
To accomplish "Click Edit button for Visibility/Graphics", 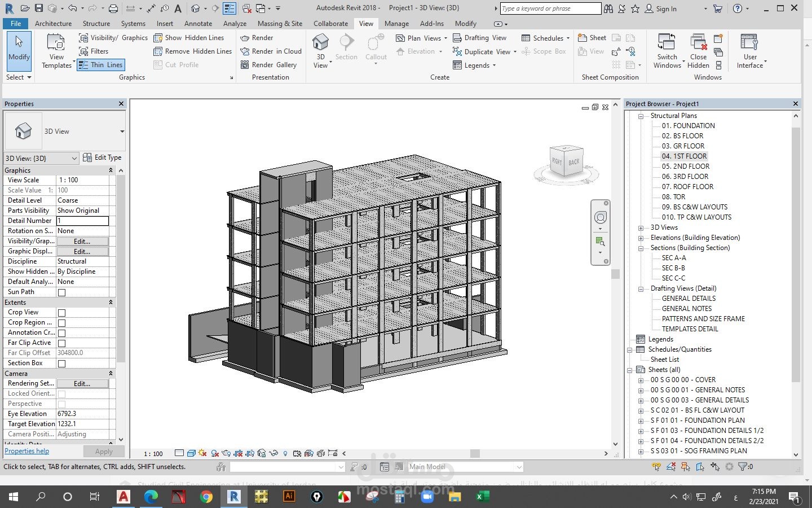I will [x=82, y=241].
